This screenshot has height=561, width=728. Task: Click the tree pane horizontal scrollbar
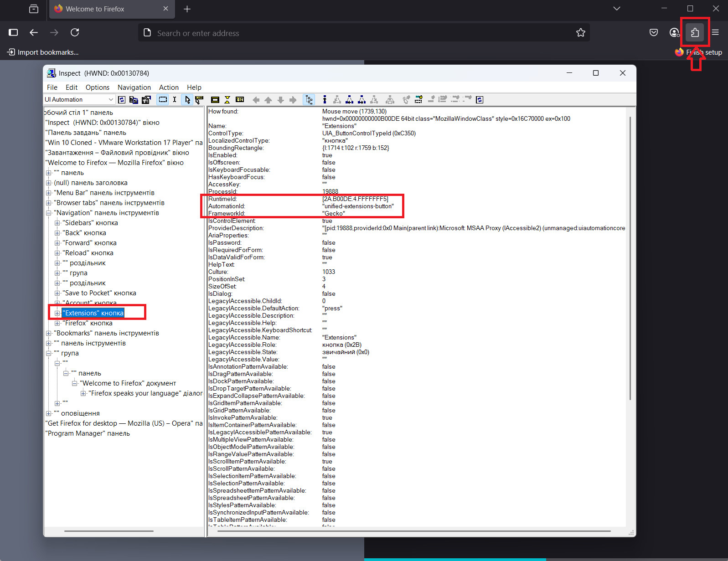point(109,531)
